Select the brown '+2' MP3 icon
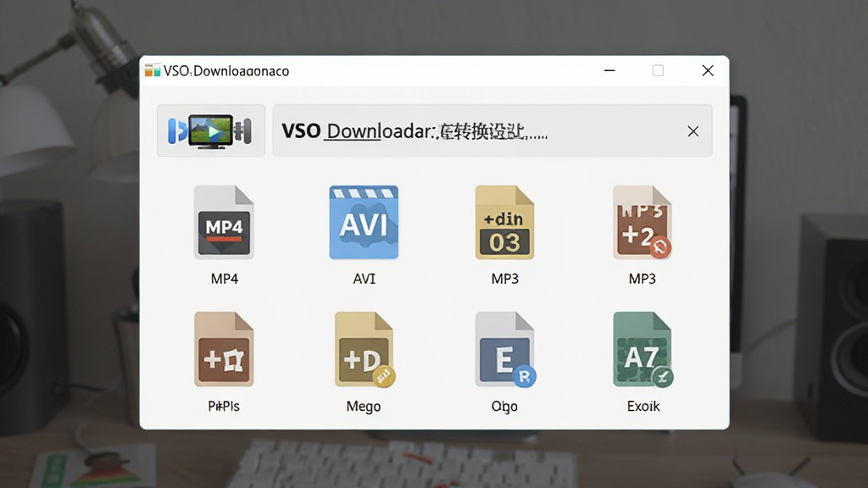The width and height of the screenshot is (868, 488). coord(643,223)
